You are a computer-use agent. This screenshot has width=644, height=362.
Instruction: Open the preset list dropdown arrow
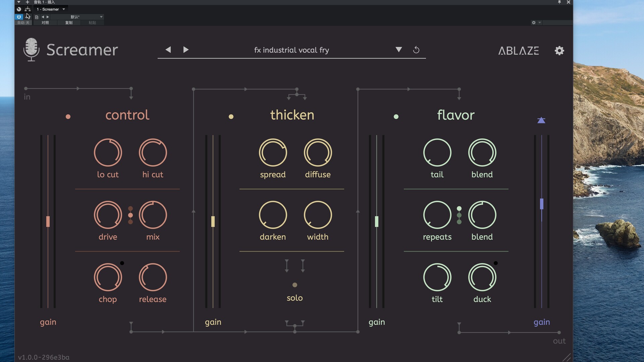pyautogui.click(x=398, y=50)
